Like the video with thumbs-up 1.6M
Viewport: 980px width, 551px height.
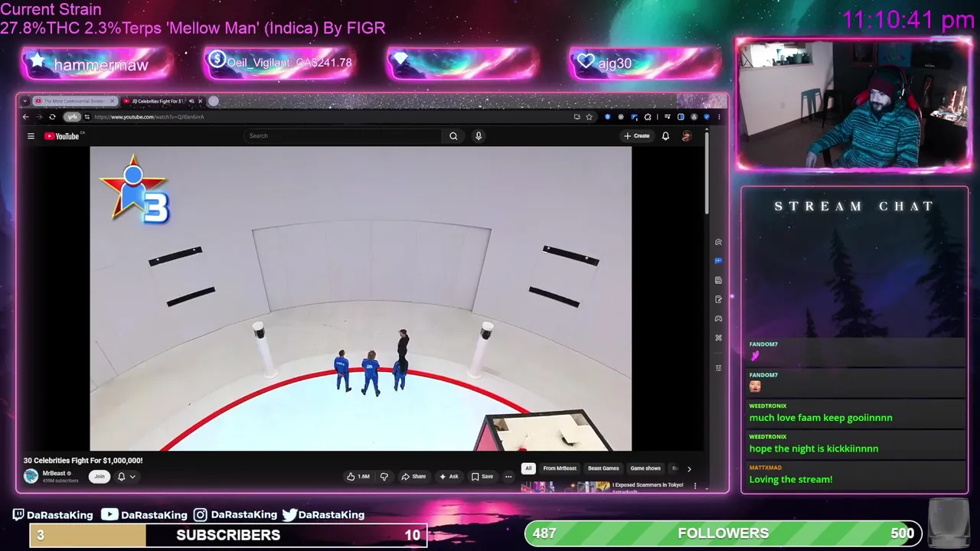click(x=358, y=477)
